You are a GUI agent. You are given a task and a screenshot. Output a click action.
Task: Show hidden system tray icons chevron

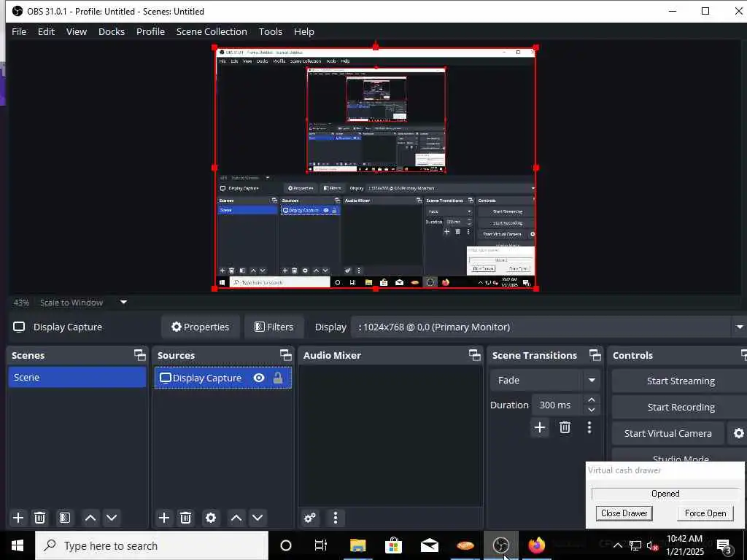tap(617, 545)
